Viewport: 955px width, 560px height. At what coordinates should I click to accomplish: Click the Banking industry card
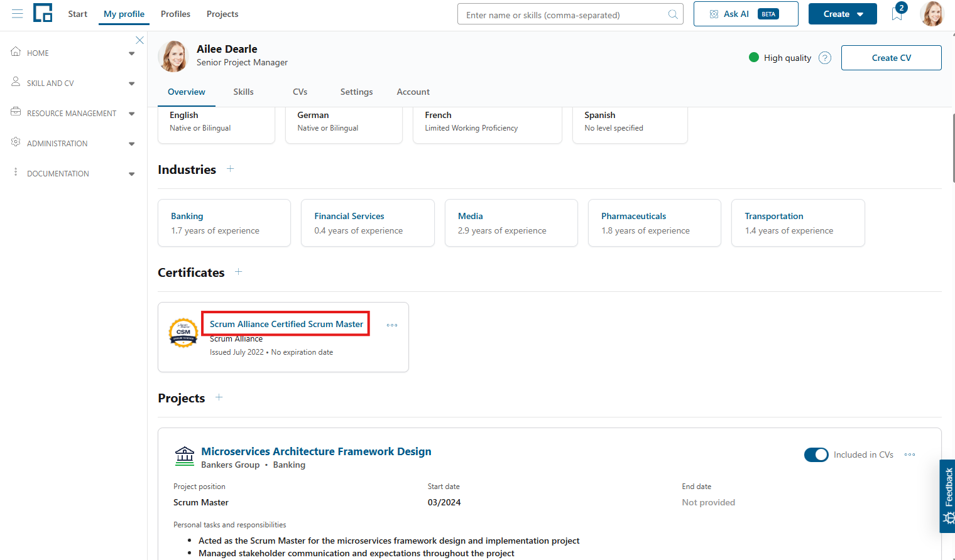[x=224, y=223]
